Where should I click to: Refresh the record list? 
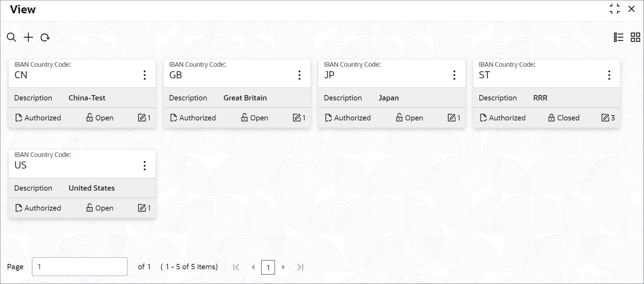45,37
